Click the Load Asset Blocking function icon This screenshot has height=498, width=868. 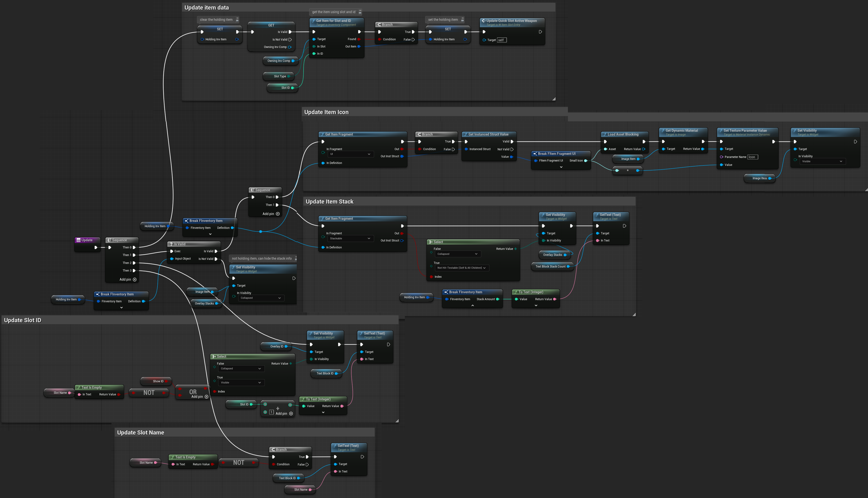[605, 134]
